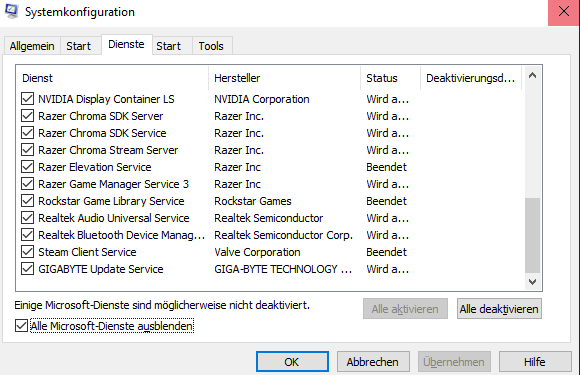Disable GIGABYTE Update Service checkbox

tap(28, 269)
